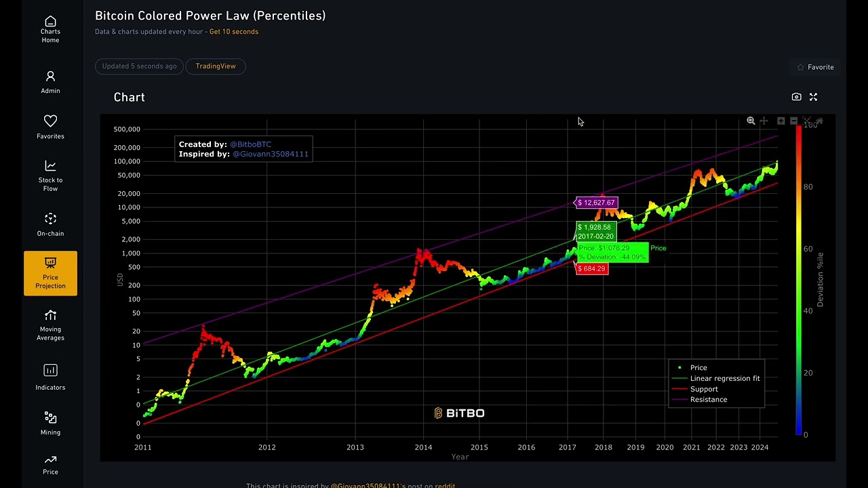Reset plot axes with home icon

[819, 121]
